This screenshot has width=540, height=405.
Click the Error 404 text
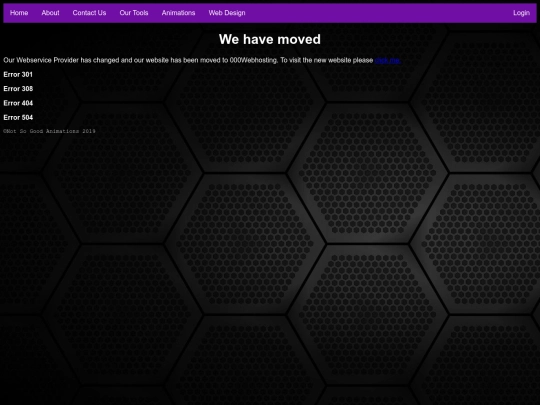[18, 103]
